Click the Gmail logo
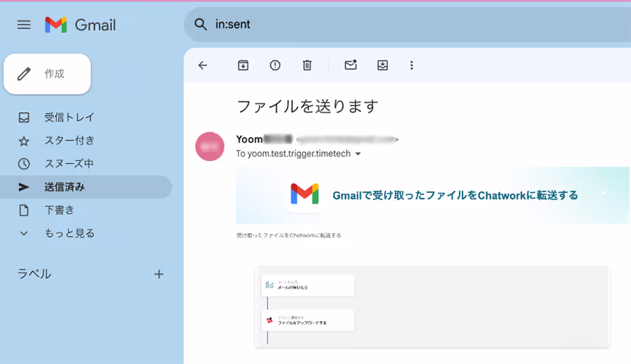The height and width of the screenshot is (364, 631). point(80,25)
